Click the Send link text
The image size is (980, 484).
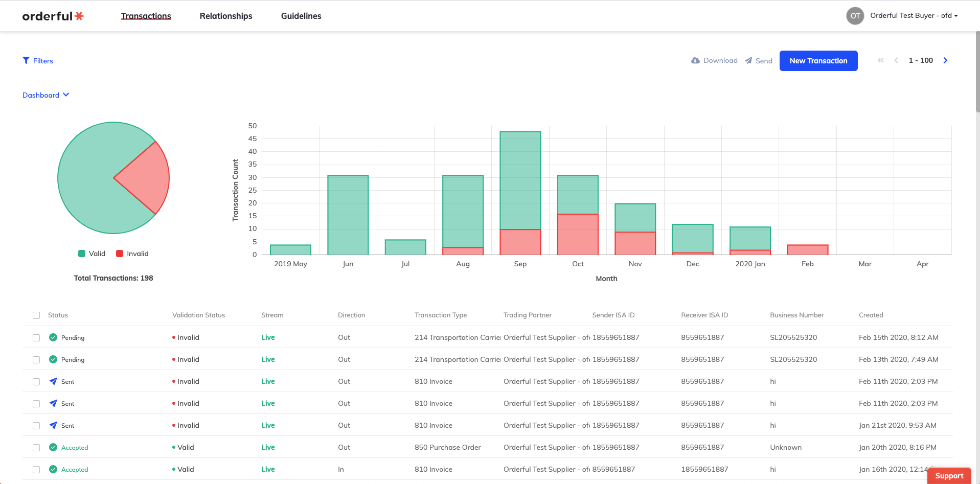(x=764, y=61)
